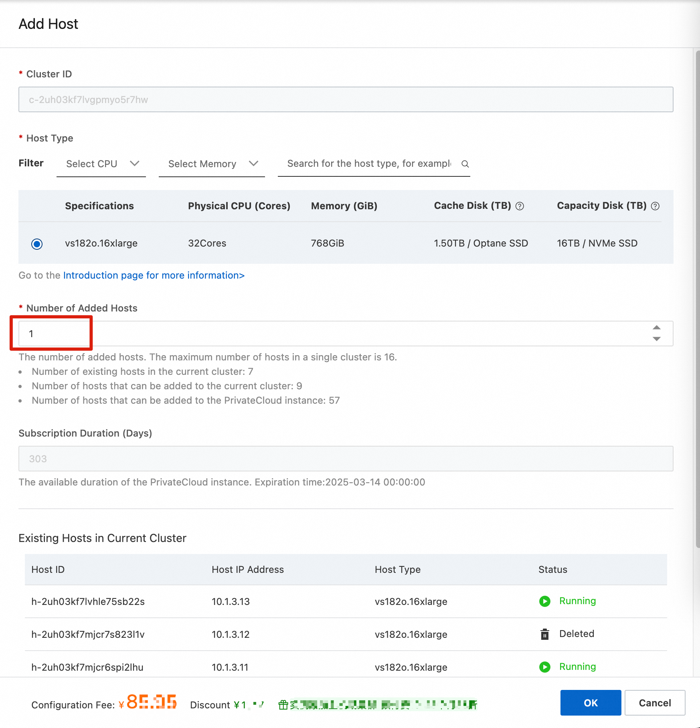
Task: Click the Host ID column header
Action: click(x=48, y=570)
